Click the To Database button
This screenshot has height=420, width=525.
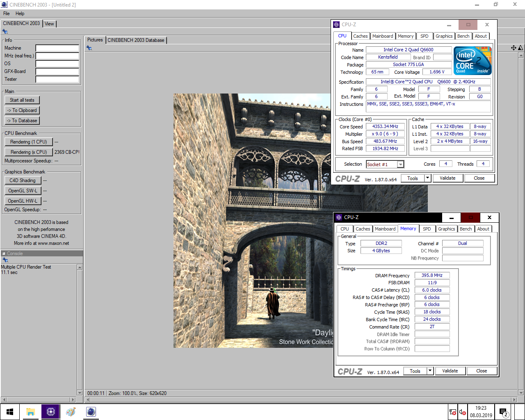(22, 121)
